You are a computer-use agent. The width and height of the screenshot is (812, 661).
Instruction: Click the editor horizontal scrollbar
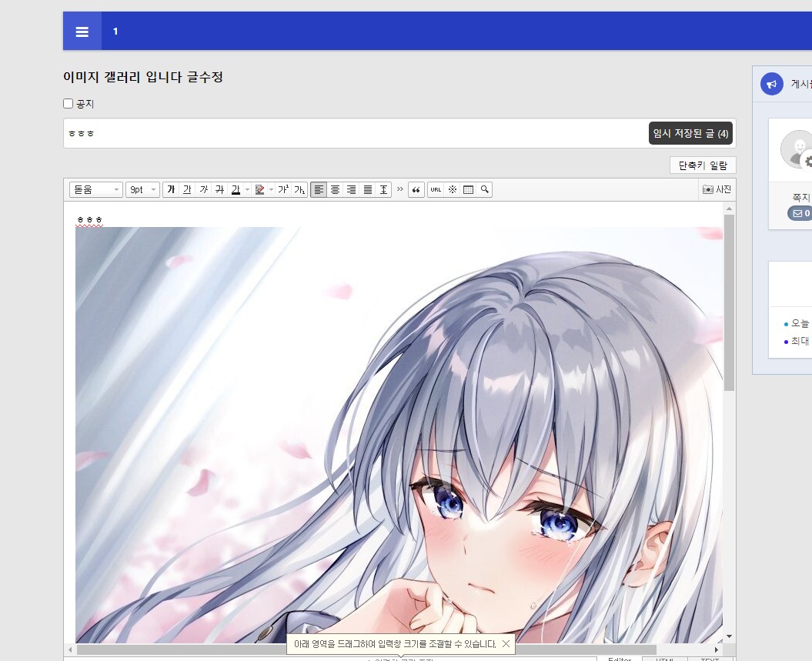click(x=366, y=649)
